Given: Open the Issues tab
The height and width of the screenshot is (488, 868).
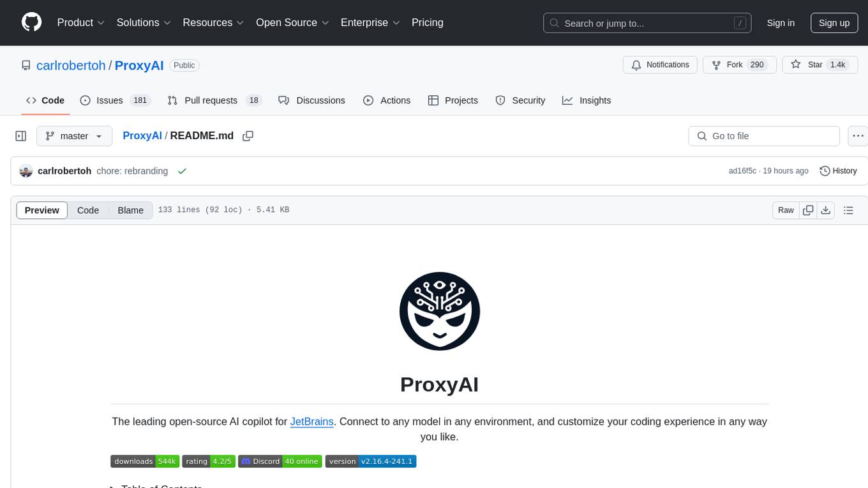Looking at the screenshot, I should 115,100.
